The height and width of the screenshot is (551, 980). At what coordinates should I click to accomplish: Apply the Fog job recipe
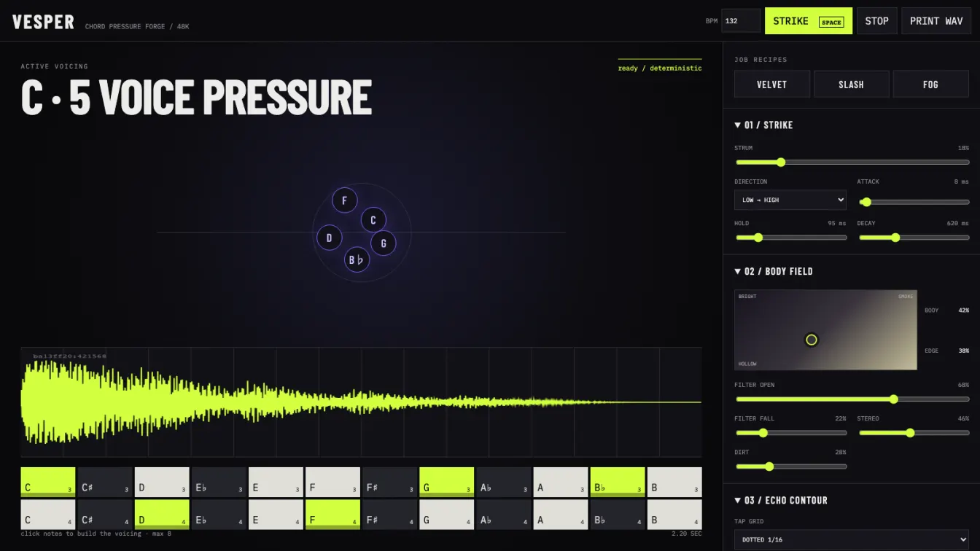[931, 85]
